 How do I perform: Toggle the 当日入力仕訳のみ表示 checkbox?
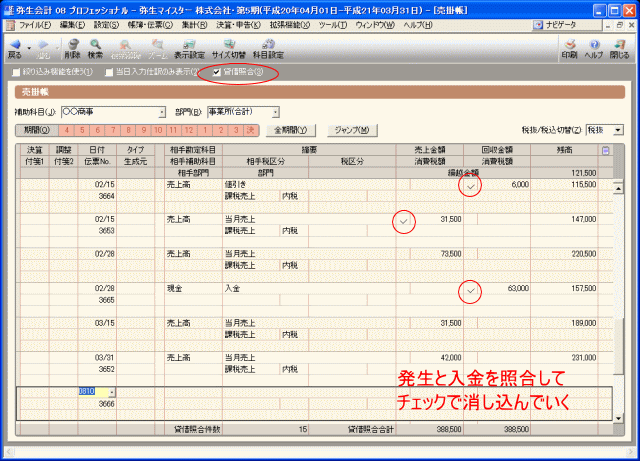[109, 72]
